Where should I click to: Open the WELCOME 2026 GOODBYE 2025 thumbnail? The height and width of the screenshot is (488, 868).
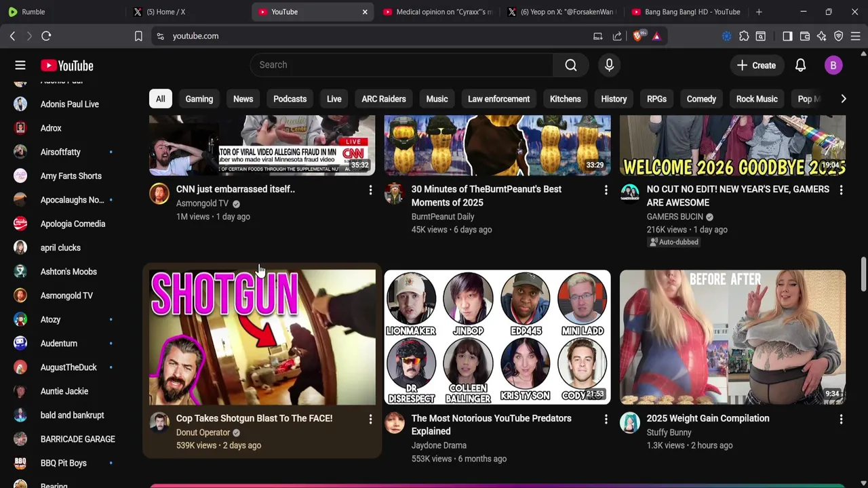732,145
